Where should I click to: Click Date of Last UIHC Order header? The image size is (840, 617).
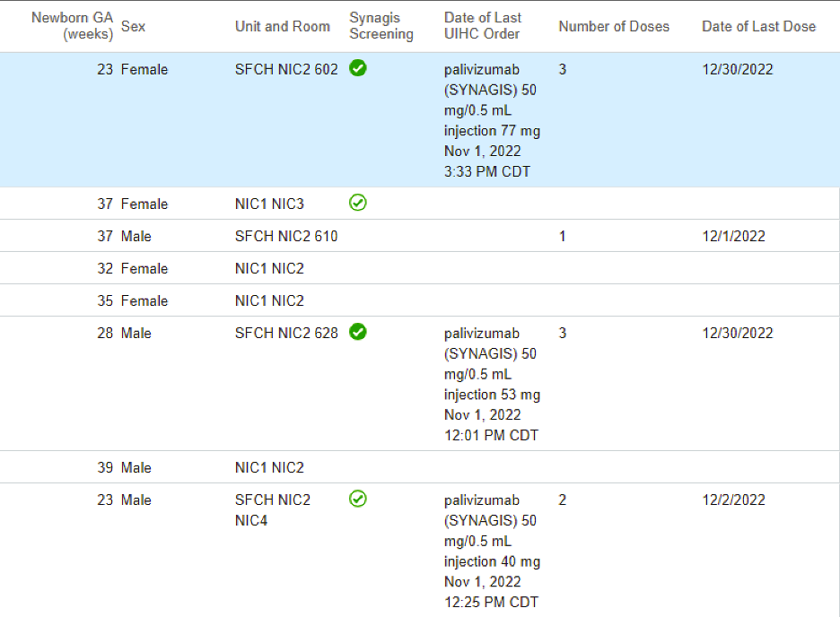[x=481, y=26]
